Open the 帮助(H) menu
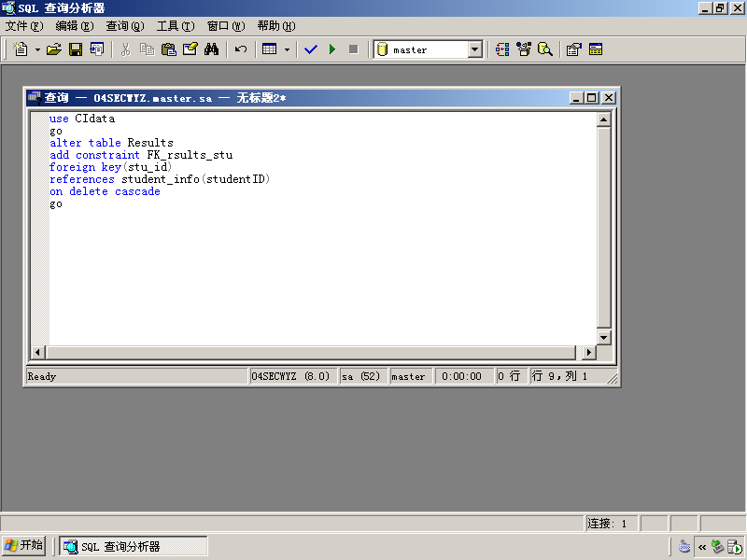 click(x=276, y=26)
